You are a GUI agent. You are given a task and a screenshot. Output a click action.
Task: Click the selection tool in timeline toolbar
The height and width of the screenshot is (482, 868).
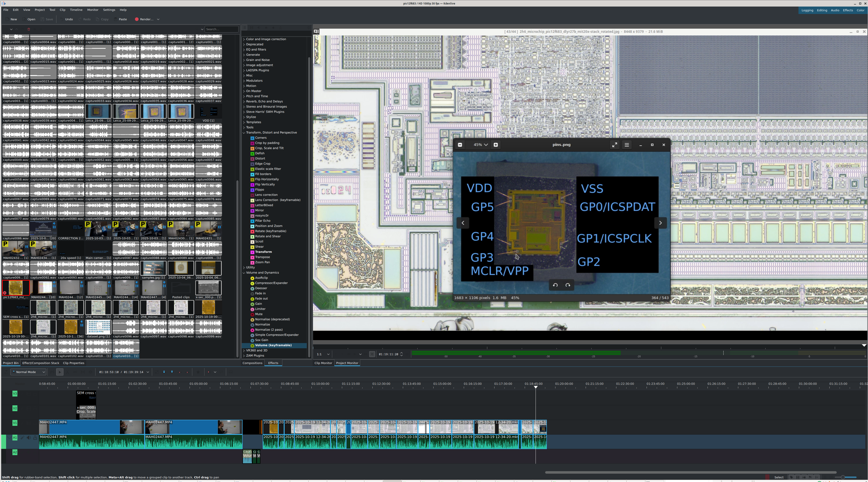coord(60,372)
